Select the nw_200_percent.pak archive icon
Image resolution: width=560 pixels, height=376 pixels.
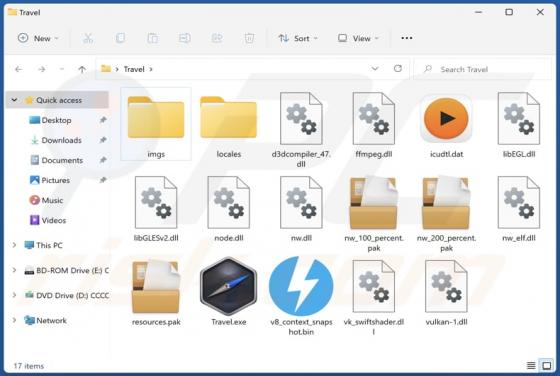pos(446,203)
